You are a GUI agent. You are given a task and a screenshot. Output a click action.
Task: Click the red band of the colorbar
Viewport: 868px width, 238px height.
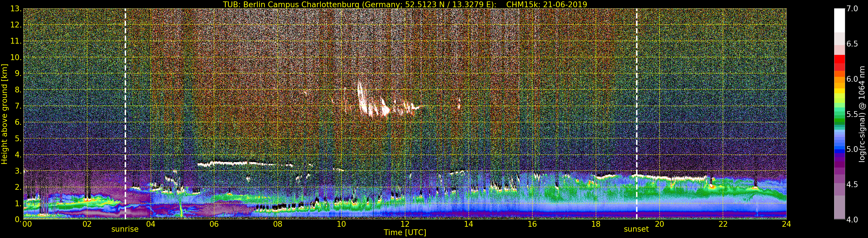pyautogui.click(x=839, y=63)
